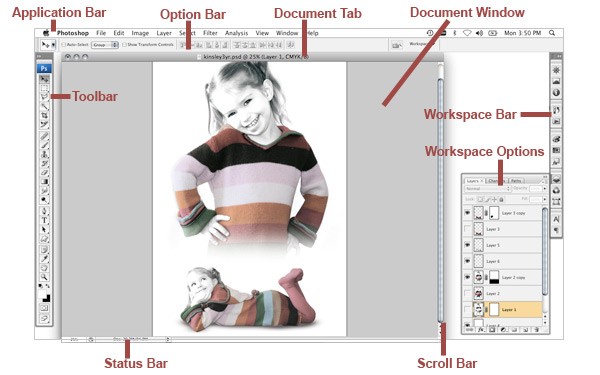
Task: Click the Layer 1 mask thumbnail
Action: [x=494, y=309]
